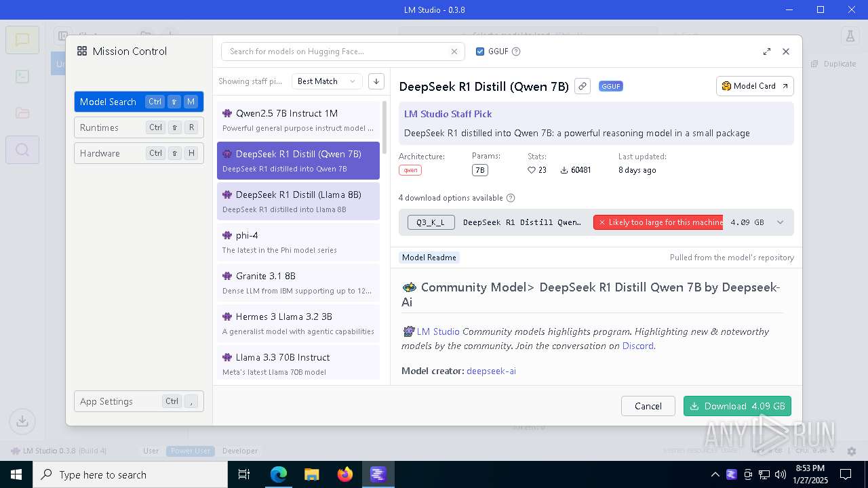
Task: Select Model Search tab
Action: pos(138,102)
